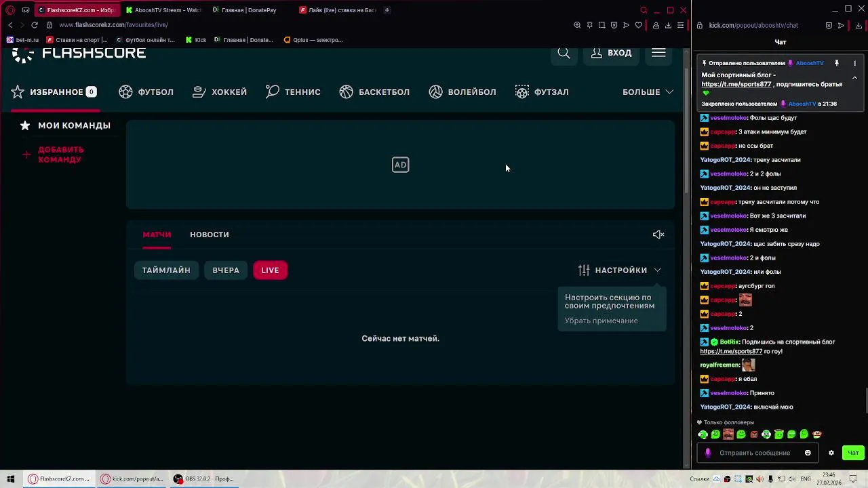The width and height of the screenshot is (868, 488).
Task: Select the ИЗБРАННОЕ favourites tab
Action: (54, 92)
